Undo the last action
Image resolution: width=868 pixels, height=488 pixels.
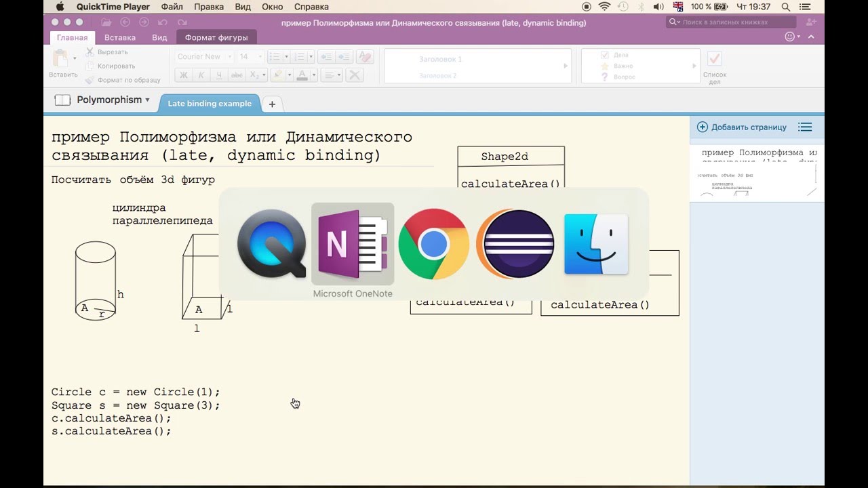162,22
